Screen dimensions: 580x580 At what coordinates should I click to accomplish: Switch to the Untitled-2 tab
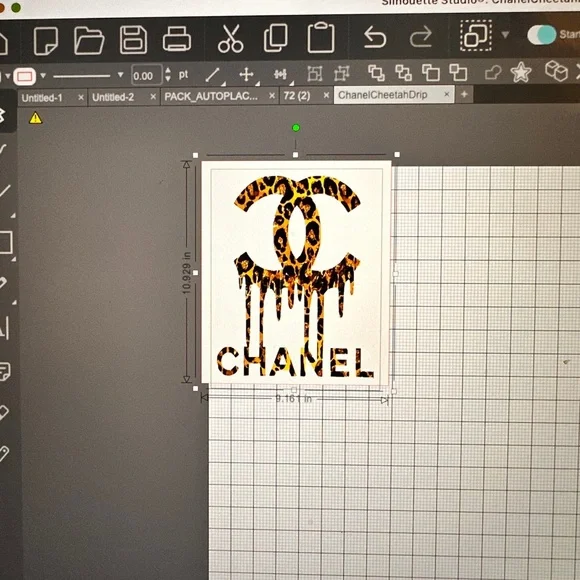click(113, 97)
